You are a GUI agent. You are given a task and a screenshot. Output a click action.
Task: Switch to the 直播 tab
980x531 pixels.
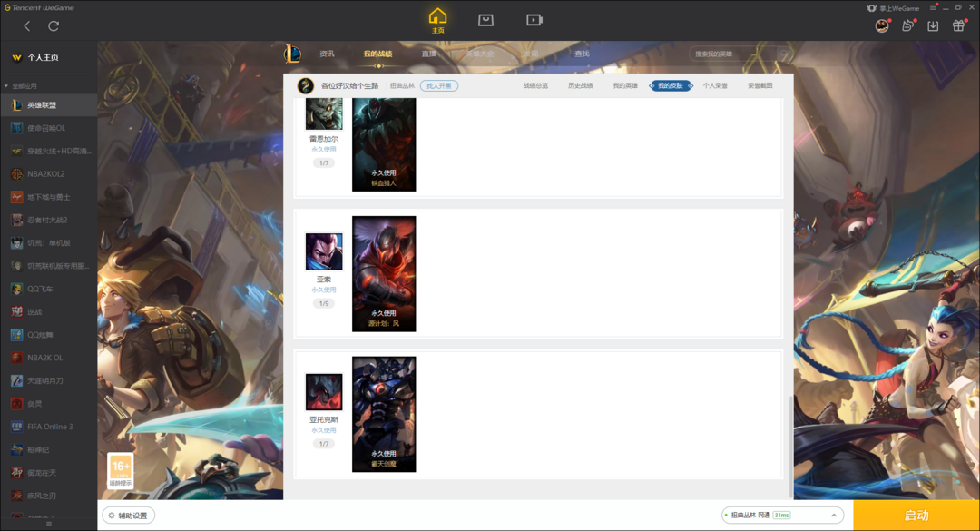coord(428,54)
